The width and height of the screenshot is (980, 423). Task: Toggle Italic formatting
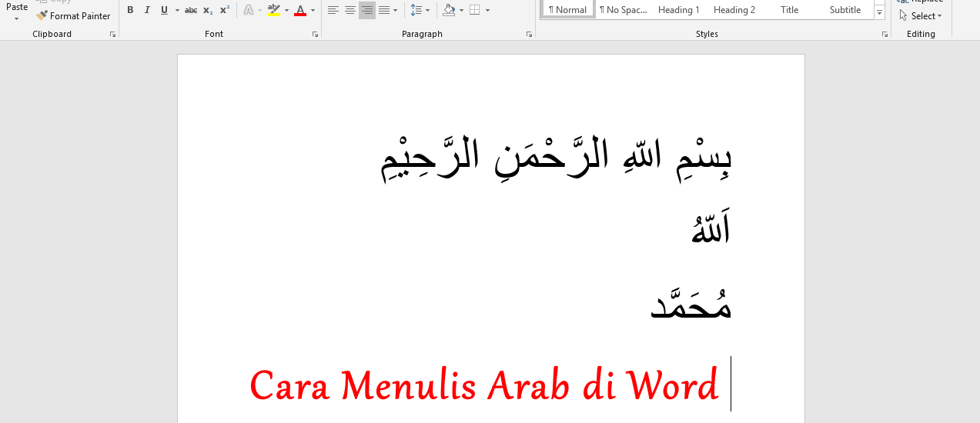tap(146, 10)
